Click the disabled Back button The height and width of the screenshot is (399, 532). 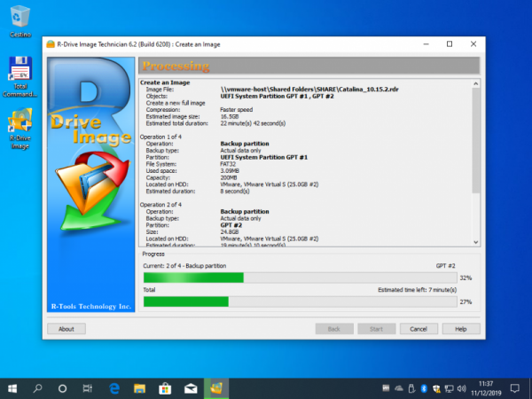334,329
